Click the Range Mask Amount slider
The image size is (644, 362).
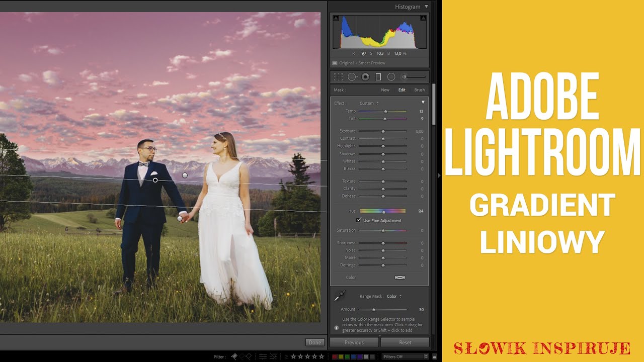[382, 309]
